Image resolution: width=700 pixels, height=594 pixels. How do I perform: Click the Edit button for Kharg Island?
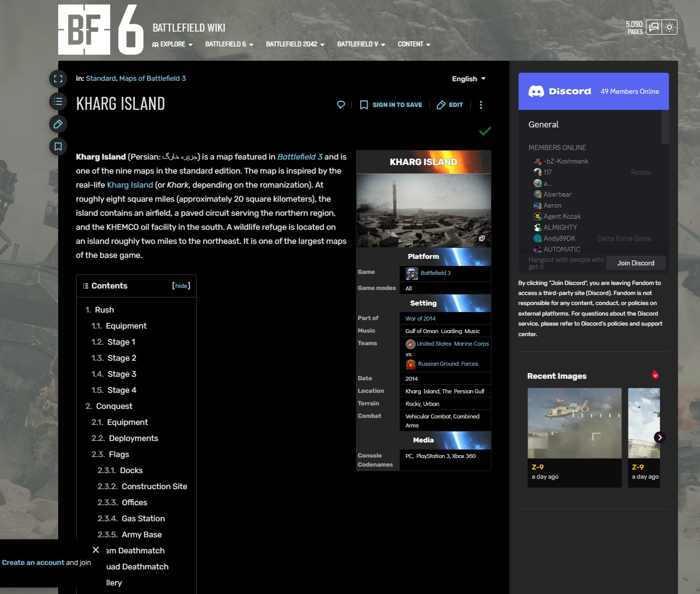pos(450,105)
